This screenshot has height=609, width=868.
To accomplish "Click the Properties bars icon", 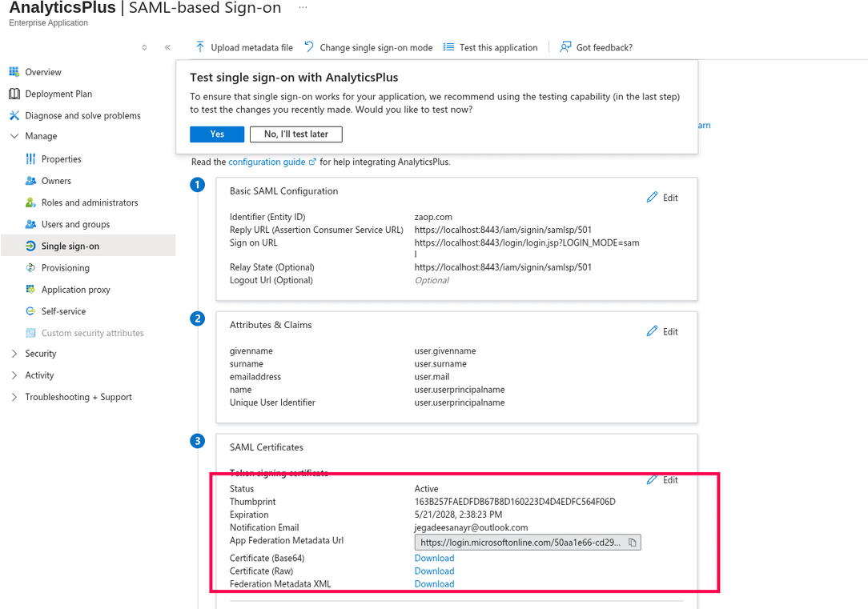I will tap(30, 159).
